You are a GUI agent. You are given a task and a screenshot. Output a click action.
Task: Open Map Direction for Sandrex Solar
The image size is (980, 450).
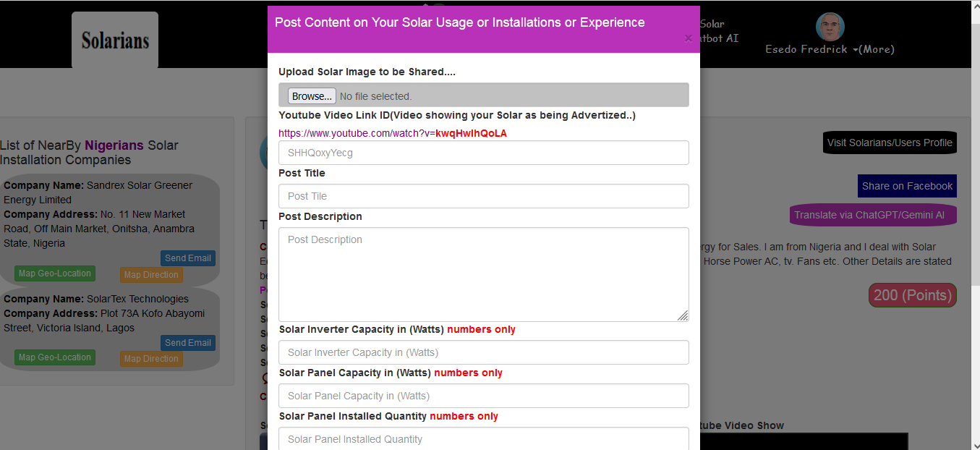click(x=151, y=275)
